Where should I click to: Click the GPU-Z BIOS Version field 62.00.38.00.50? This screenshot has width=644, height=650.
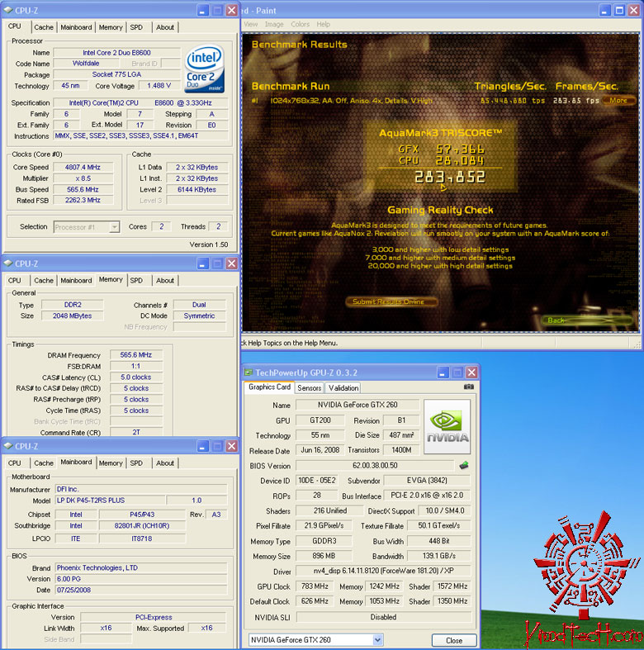375,466
